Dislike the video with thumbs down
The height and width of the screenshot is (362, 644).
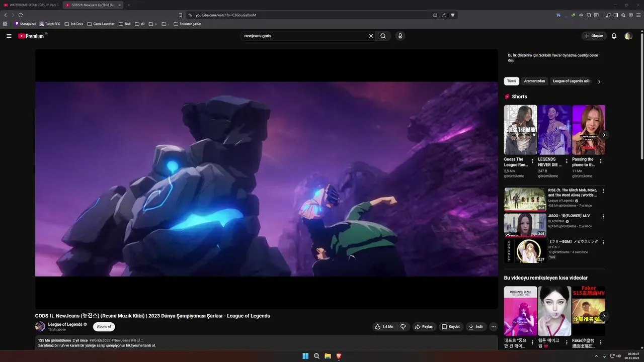pyautogui.click(x=403, y=327)
